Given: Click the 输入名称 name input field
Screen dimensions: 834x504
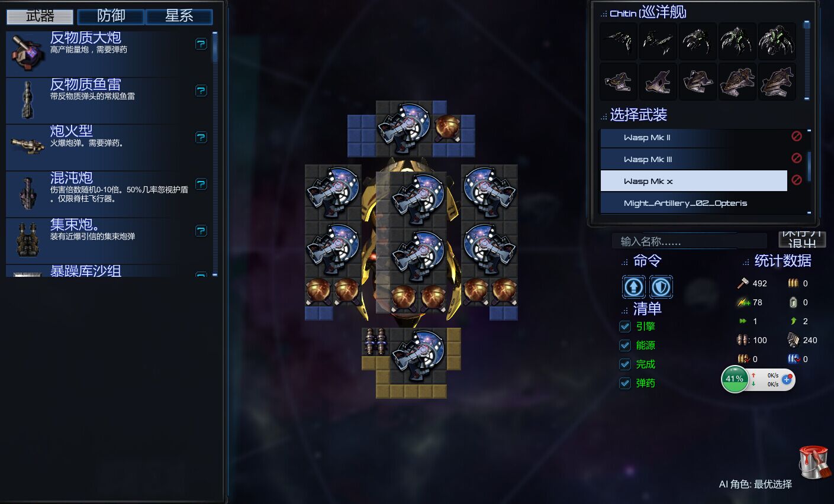Looking at the screenshot, I should point(689,241).
